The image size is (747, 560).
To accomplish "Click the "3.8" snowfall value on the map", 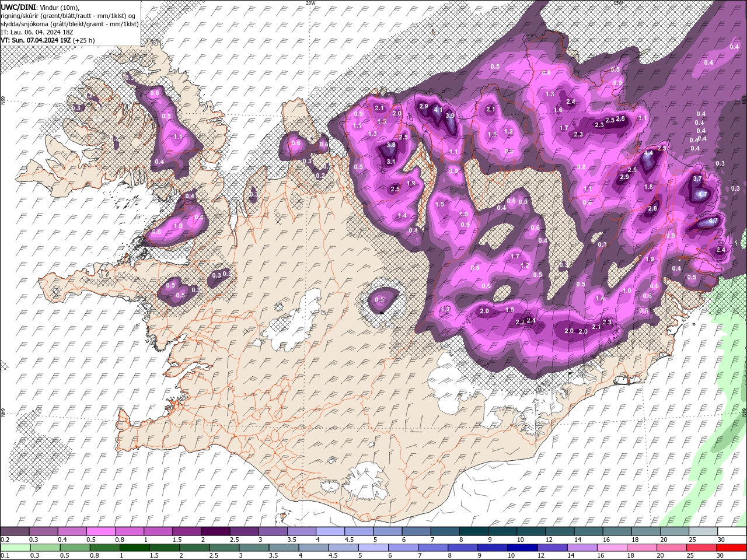I will [391, 145].
